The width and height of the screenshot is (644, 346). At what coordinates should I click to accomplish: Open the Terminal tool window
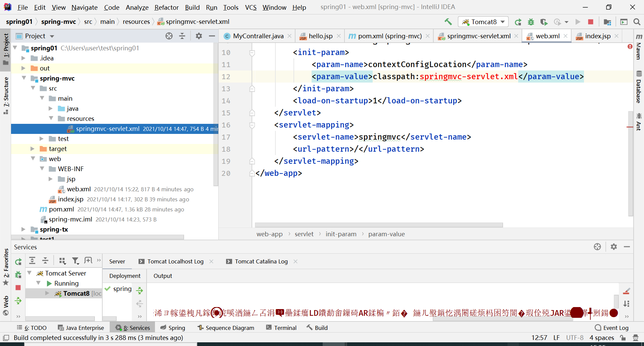coord(281,328)
